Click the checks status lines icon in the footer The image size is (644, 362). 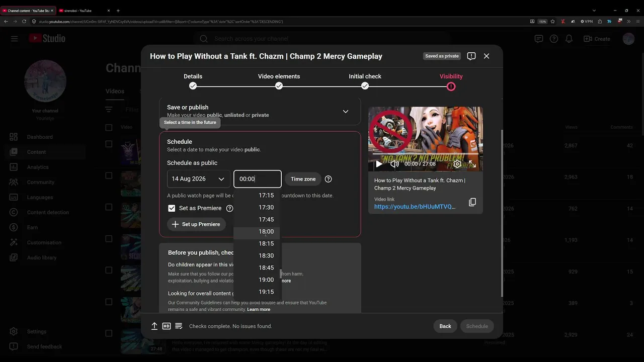click(x=179, y=326)
